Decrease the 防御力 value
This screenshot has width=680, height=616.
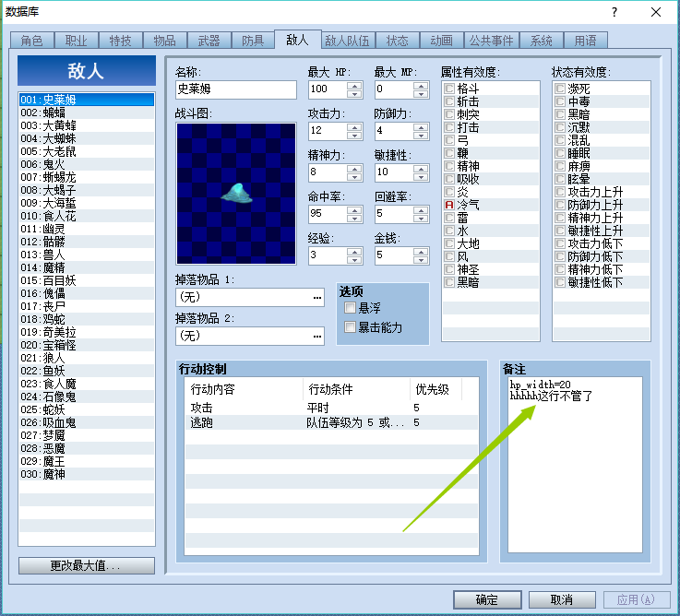tap(421, 136)
